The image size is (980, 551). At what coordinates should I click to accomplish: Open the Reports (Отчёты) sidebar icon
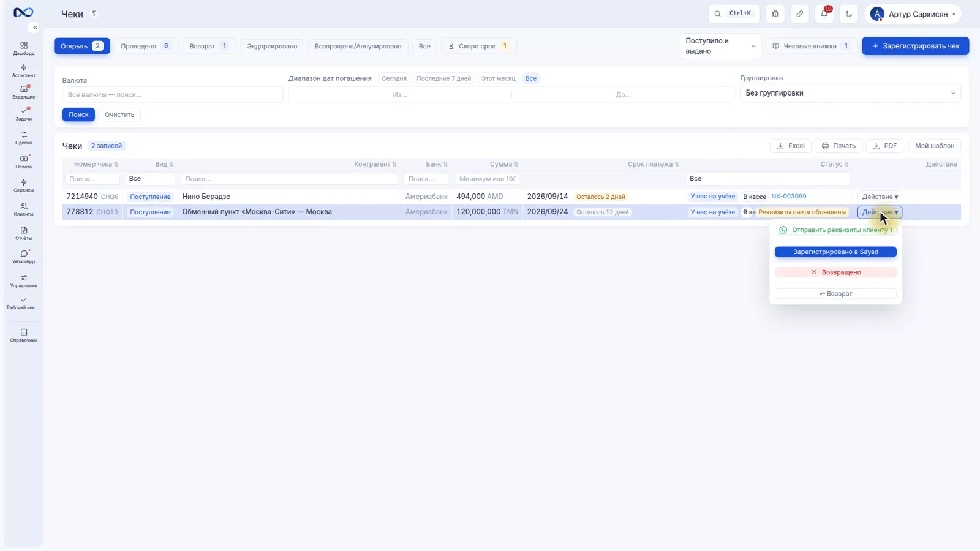23,233
